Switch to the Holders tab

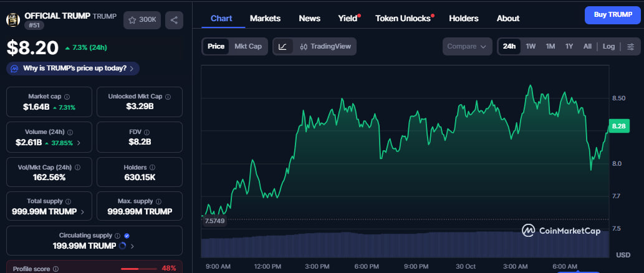coord(463,19)
